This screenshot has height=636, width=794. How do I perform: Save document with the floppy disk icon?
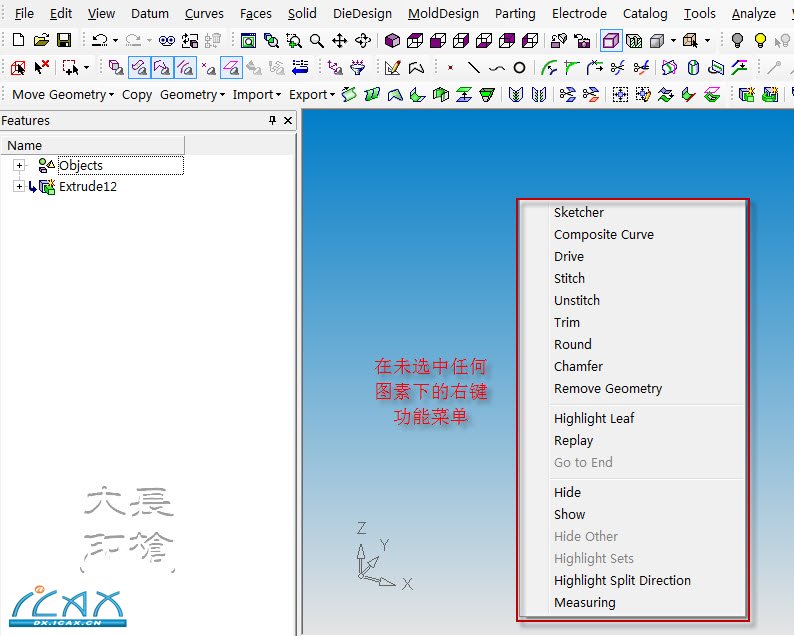pyautogui.click(x=64, y=40)
